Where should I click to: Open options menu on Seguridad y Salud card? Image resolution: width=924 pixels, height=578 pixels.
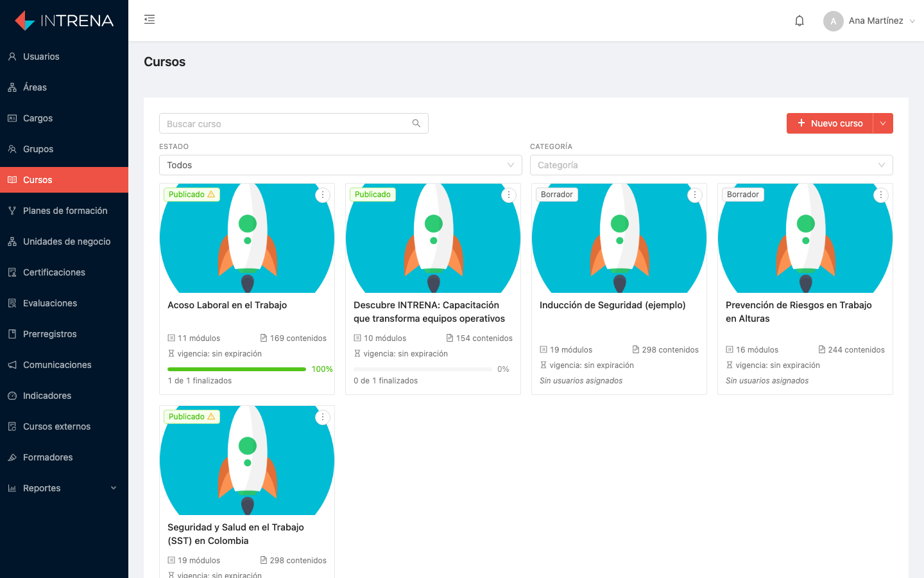click(x=323, y=417)
